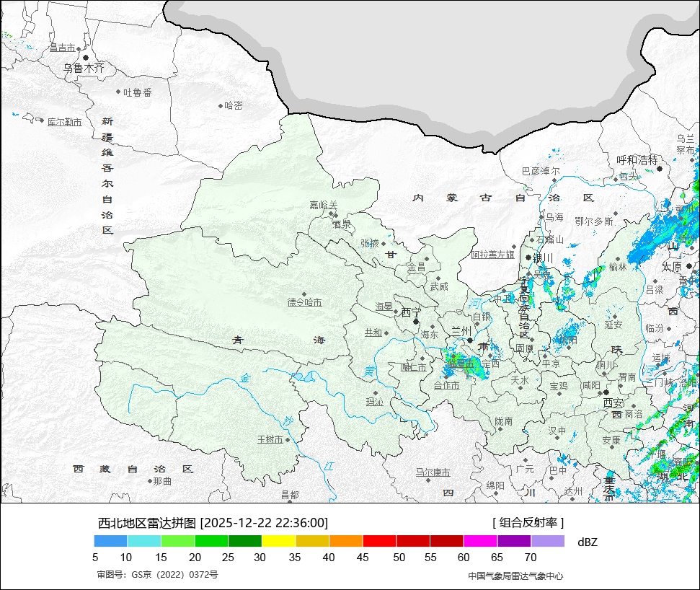Click the orange 40 dBZ legend swatch
The height and width of the screenshot is (590, 700).
click(x=346, y=542)
